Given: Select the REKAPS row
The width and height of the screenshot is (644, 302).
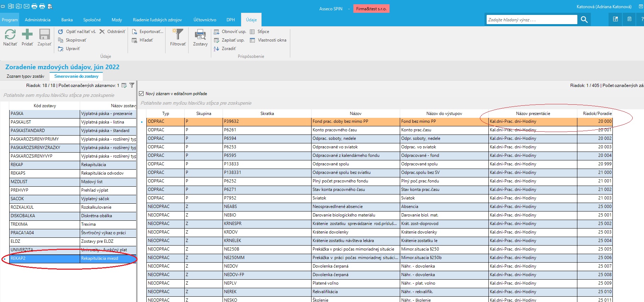Looking at the screenshot, I should 73,173.
